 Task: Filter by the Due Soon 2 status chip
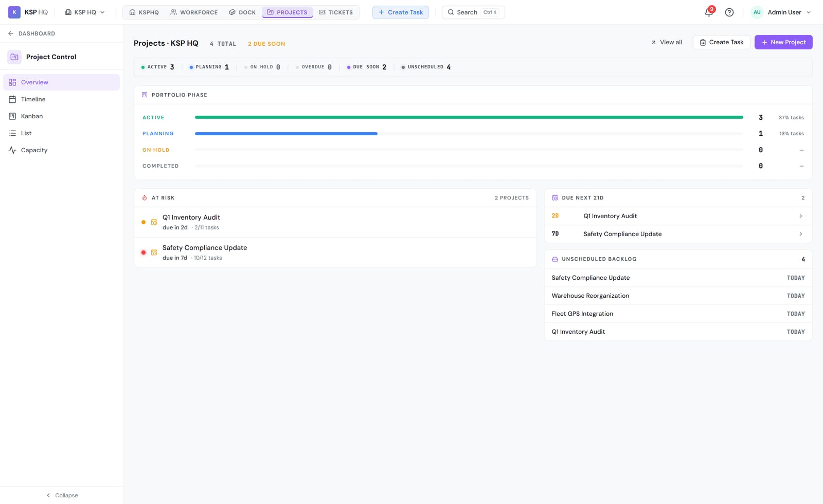366,67
